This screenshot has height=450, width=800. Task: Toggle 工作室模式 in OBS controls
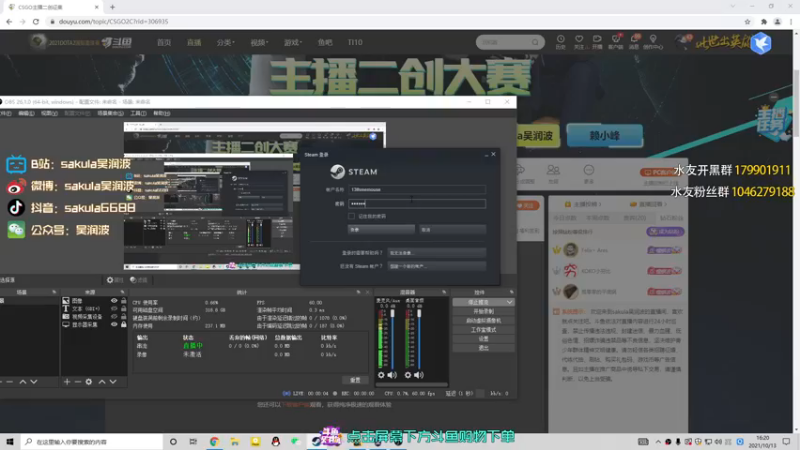[x=483, y=330]
